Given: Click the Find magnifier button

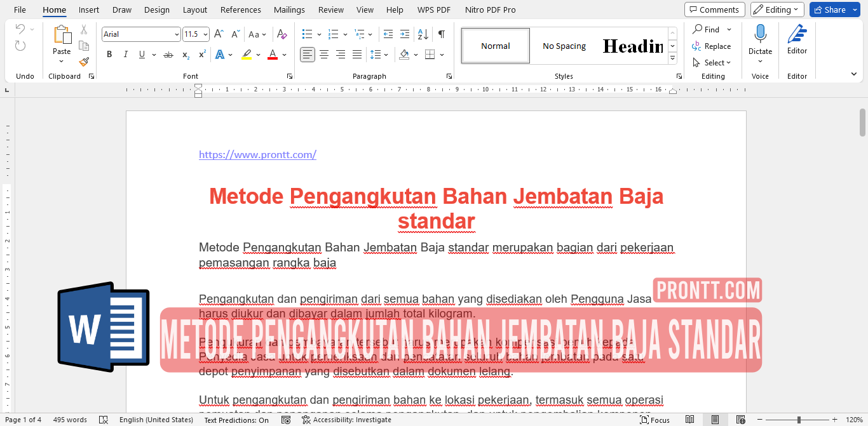Looking at the screenshot, I should (x=707, y=30).
